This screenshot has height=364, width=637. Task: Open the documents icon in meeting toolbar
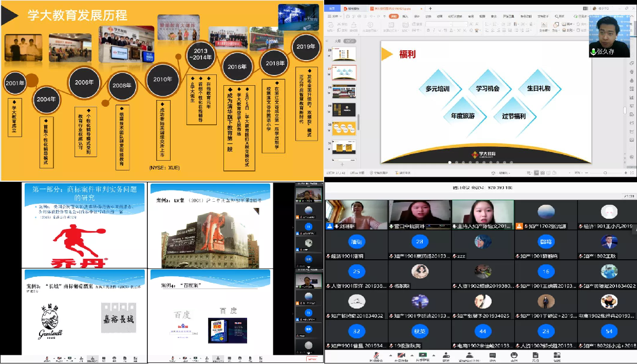point(536,356)
